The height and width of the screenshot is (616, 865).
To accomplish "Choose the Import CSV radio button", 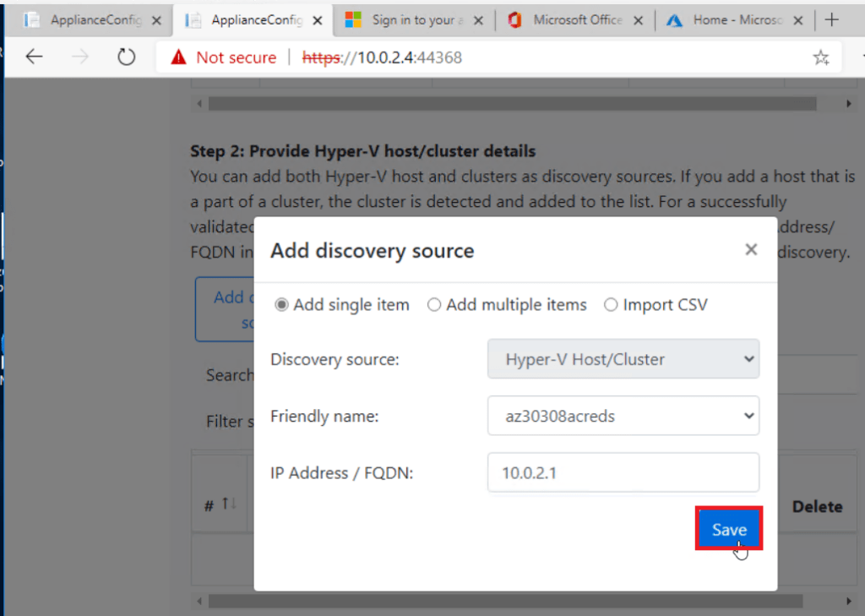I will (611, 305).
